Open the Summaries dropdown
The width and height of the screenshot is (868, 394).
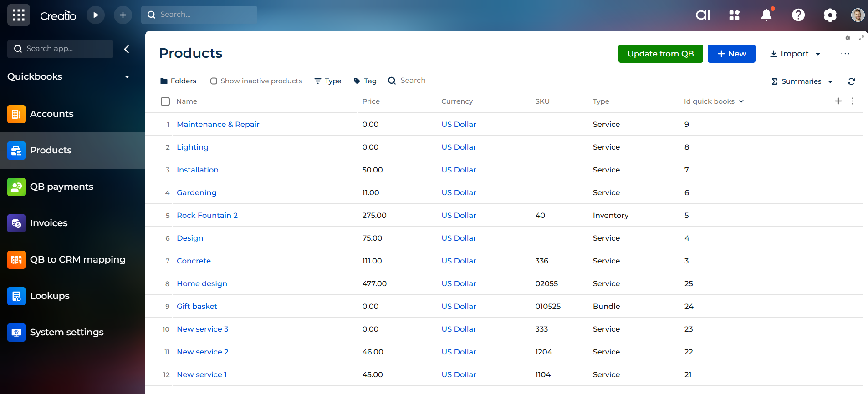(802, 81)
